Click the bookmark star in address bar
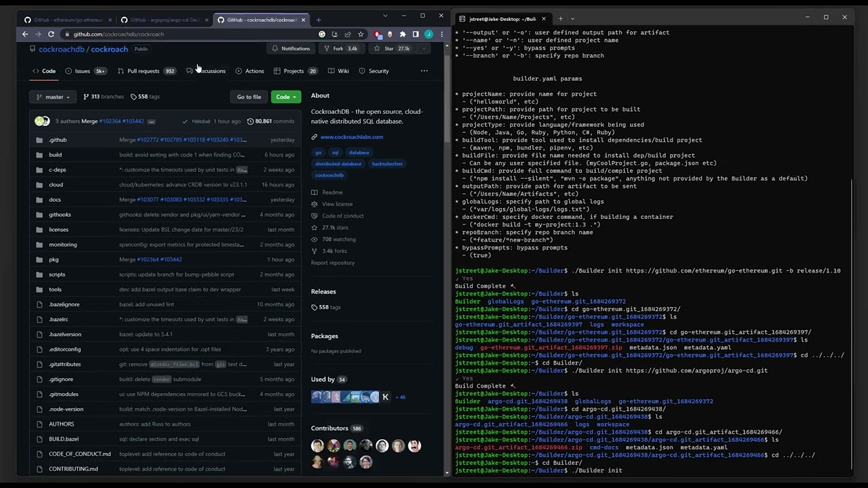Screen dimensions: 868x488 (x=361, y=34)
